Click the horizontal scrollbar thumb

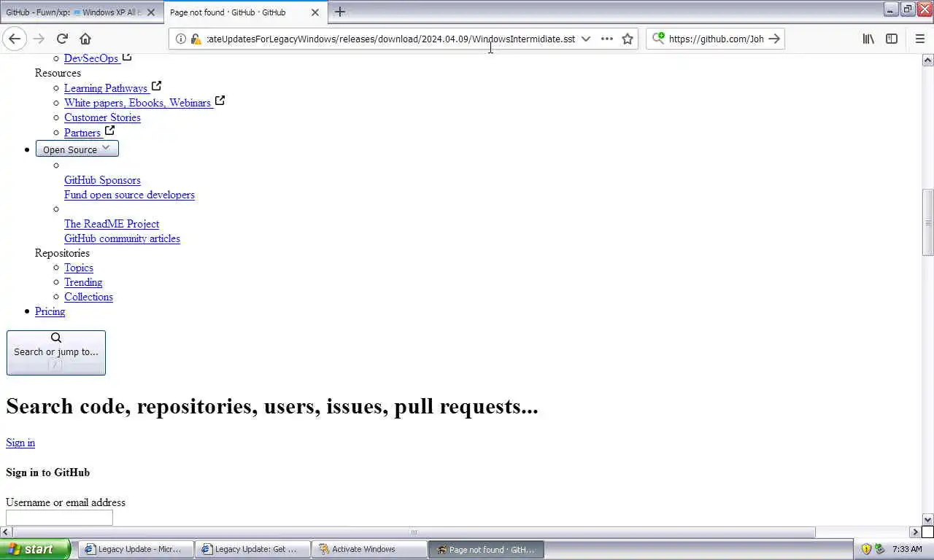click(414, 532)
